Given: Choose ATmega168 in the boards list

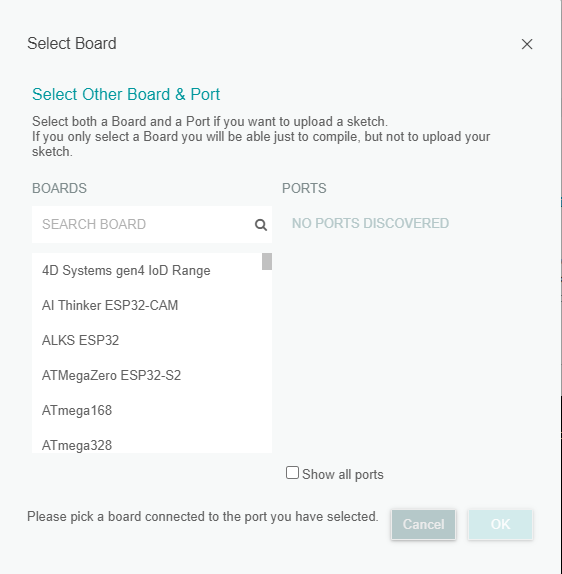Looking at the screenshot, I should click(x=147, y=410).
